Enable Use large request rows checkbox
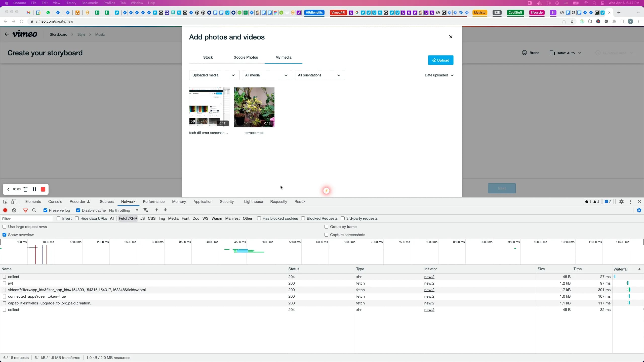Viewport: 644px width, 362px height. (4, 227)
